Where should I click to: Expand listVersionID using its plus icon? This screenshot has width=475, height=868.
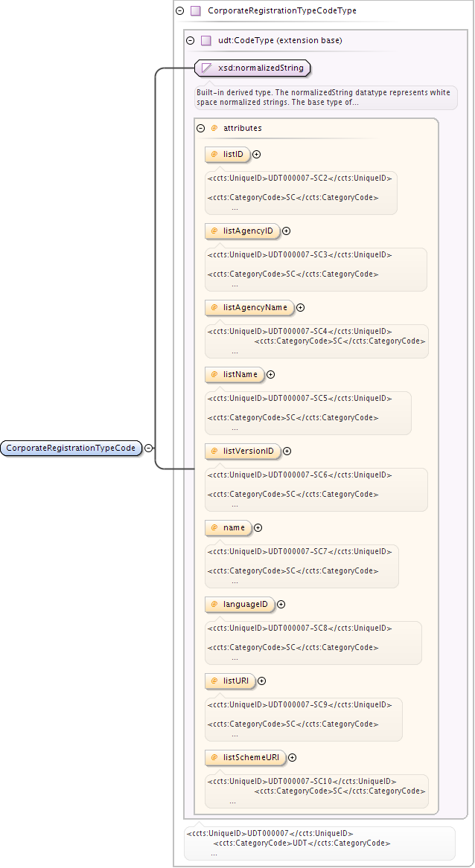click(287, 451)
